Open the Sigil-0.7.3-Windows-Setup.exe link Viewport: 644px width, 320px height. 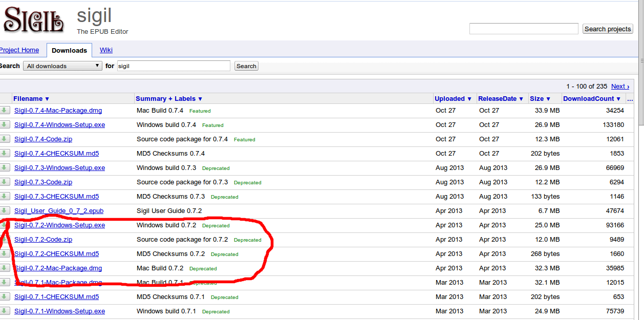pyautogui.click(x=59, y=167)
